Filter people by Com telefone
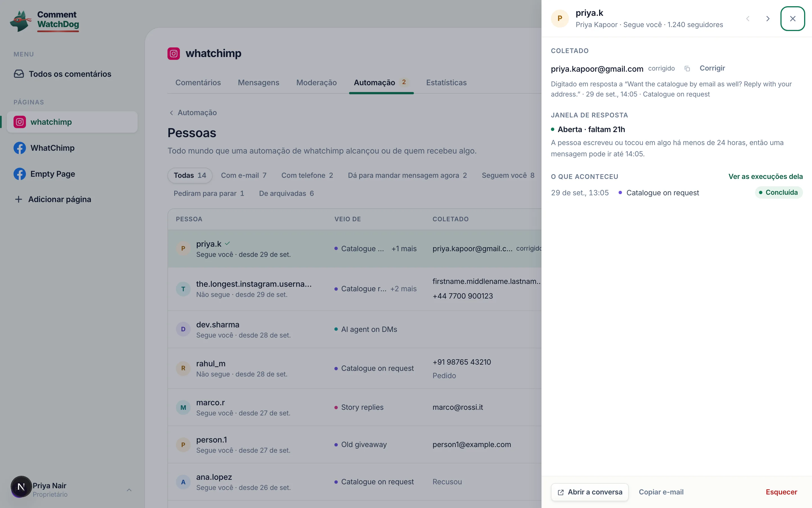The height and width of the screenshot is (508, 812). click(307, 175)
